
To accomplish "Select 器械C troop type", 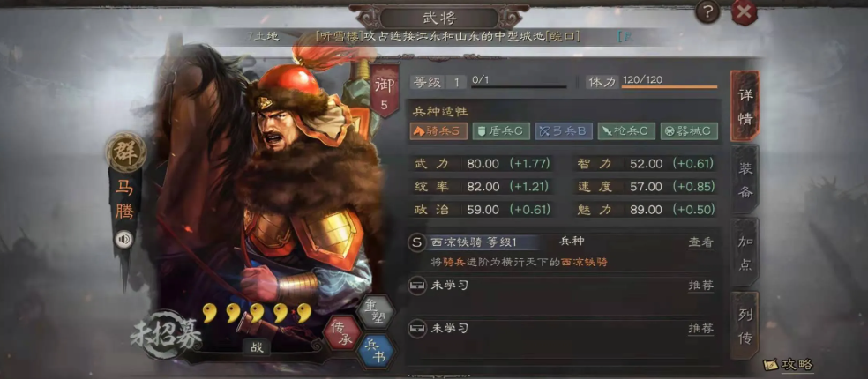I will pos(689,131).
